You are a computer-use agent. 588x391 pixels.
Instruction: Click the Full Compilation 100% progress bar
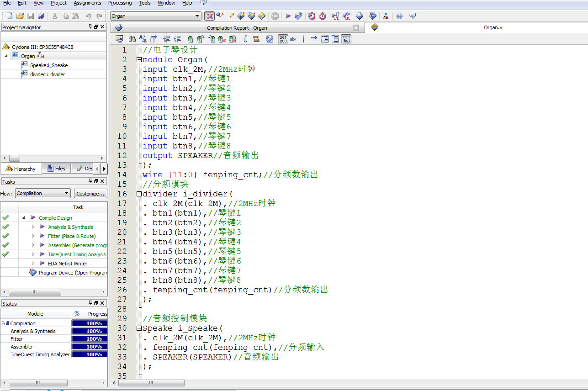90,323
